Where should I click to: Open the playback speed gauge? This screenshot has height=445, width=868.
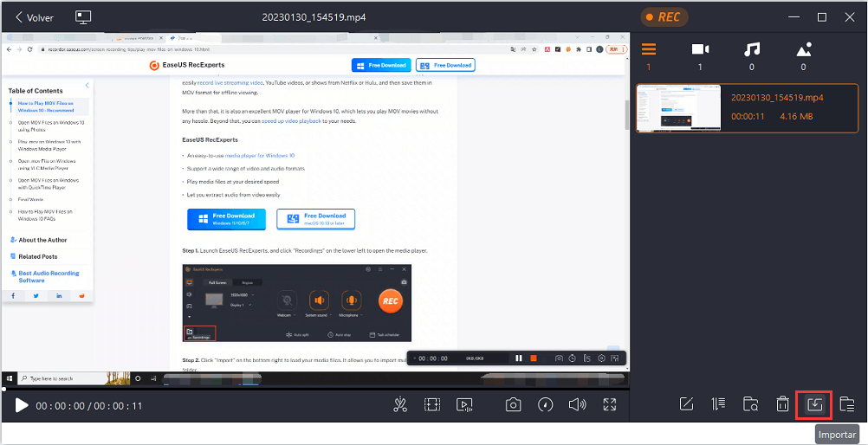click(545, 404)
